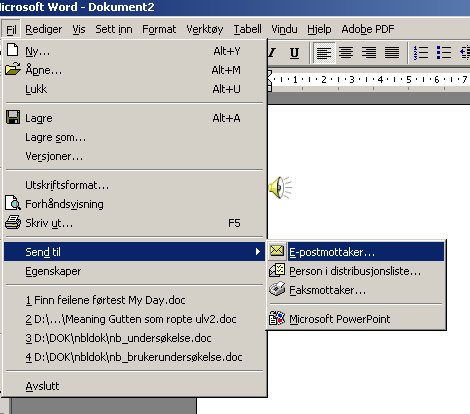Open the Vindu menu

tap(284, 29)
